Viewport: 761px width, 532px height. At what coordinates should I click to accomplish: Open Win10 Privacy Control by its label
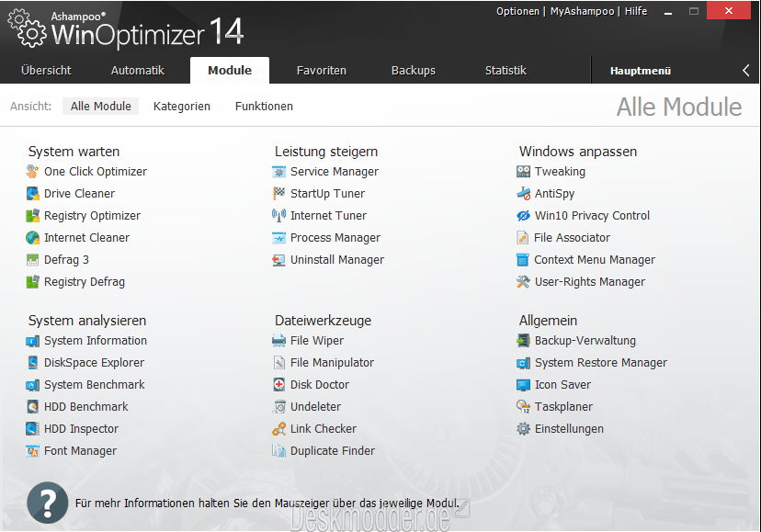592,216
